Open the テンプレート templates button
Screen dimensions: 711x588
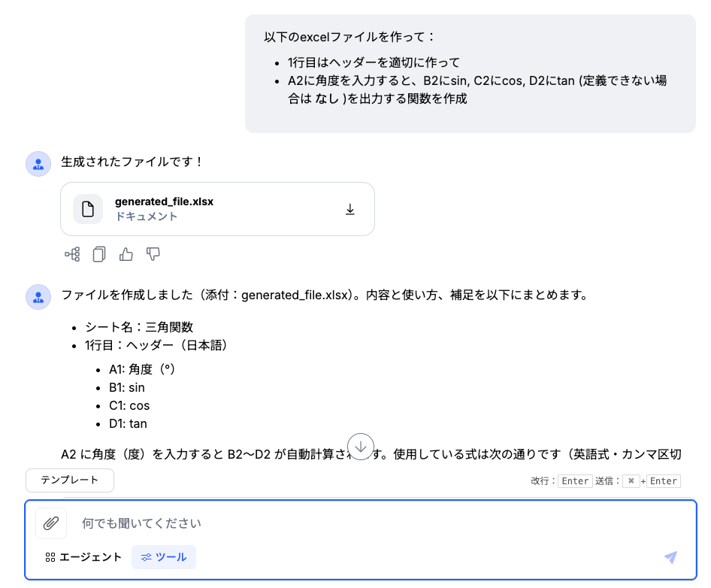tap(70, 480)
